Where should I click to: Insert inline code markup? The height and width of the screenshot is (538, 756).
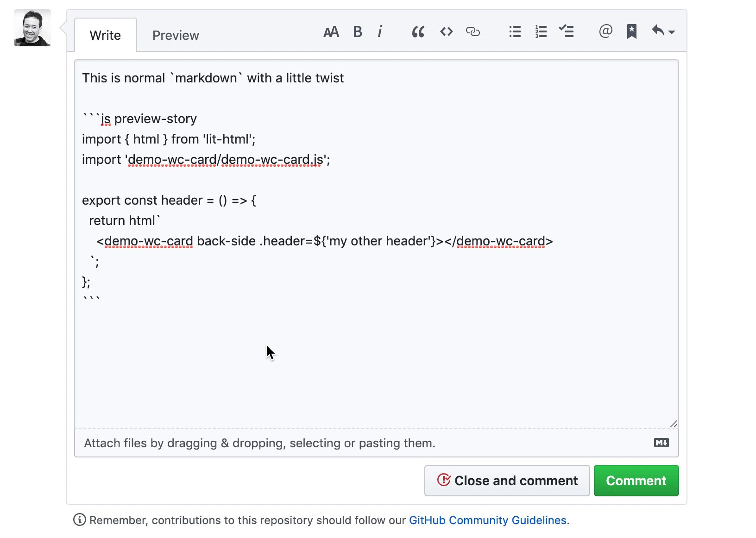[447, 31]
